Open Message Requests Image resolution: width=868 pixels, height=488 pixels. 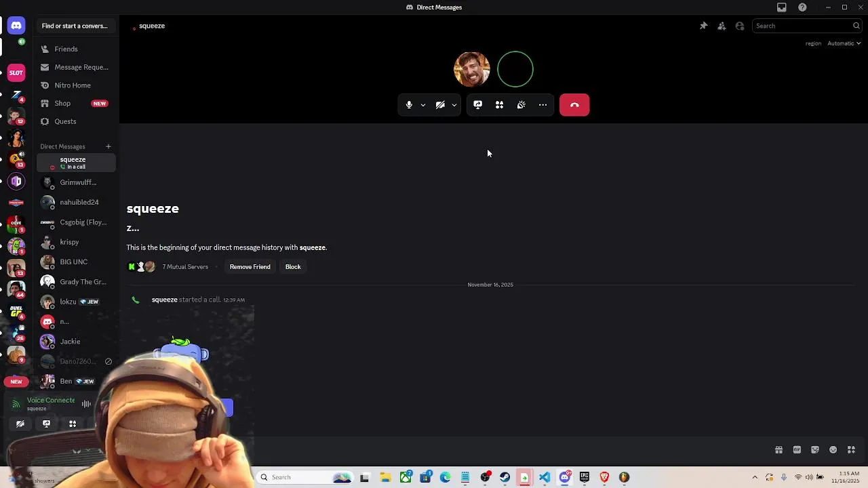pyautogui.click(x=76, y=67)
